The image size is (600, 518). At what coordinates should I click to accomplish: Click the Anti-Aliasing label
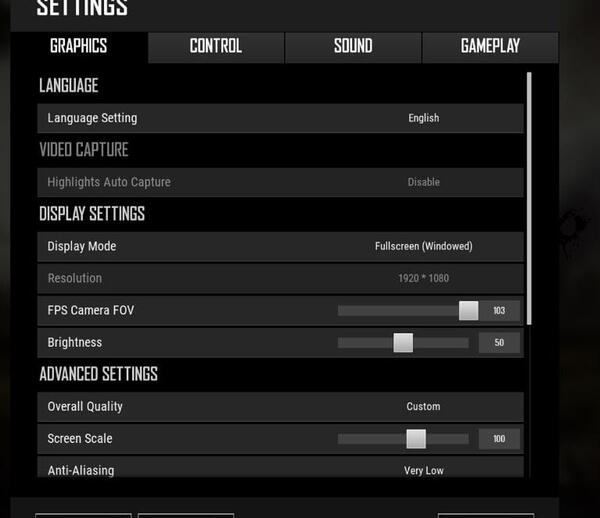81,471
